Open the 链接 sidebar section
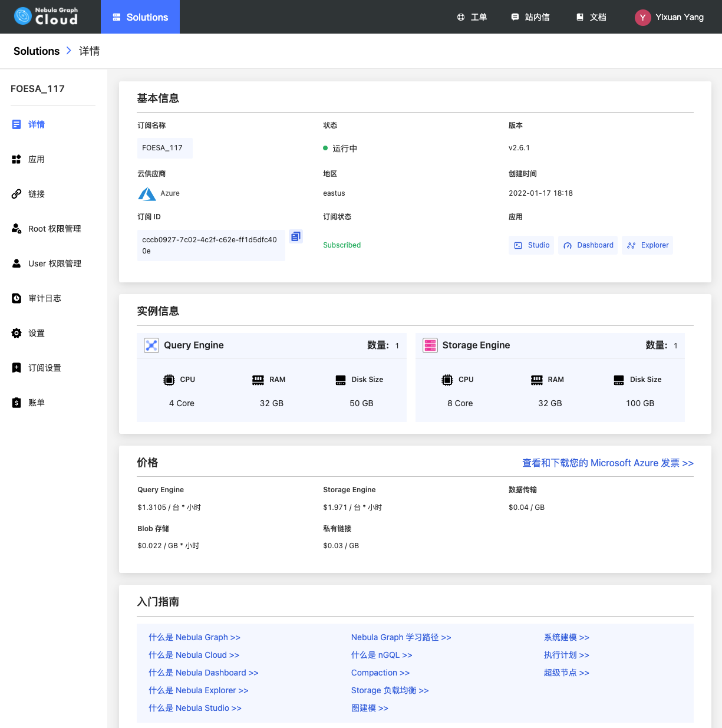 36,194
